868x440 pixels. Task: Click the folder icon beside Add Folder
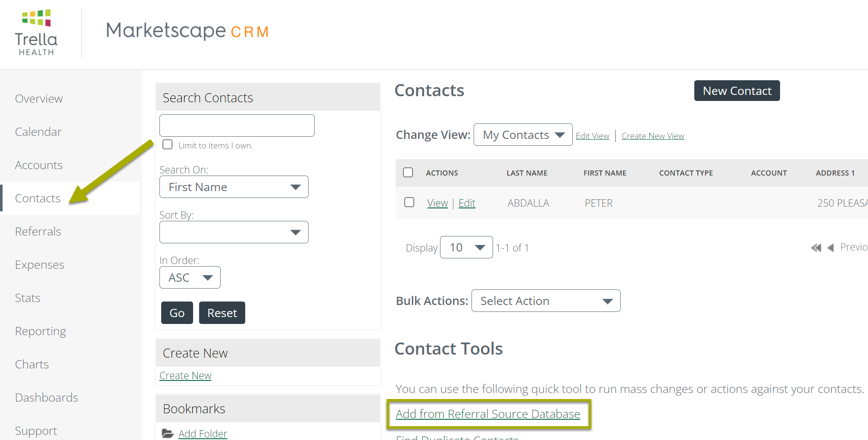click(x=168, y=434)
